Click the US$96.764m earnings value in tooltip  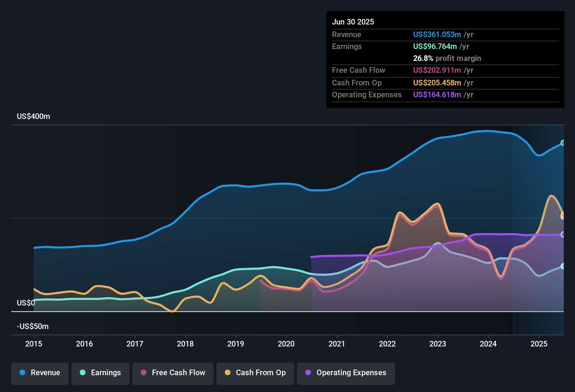pos(435,47)
